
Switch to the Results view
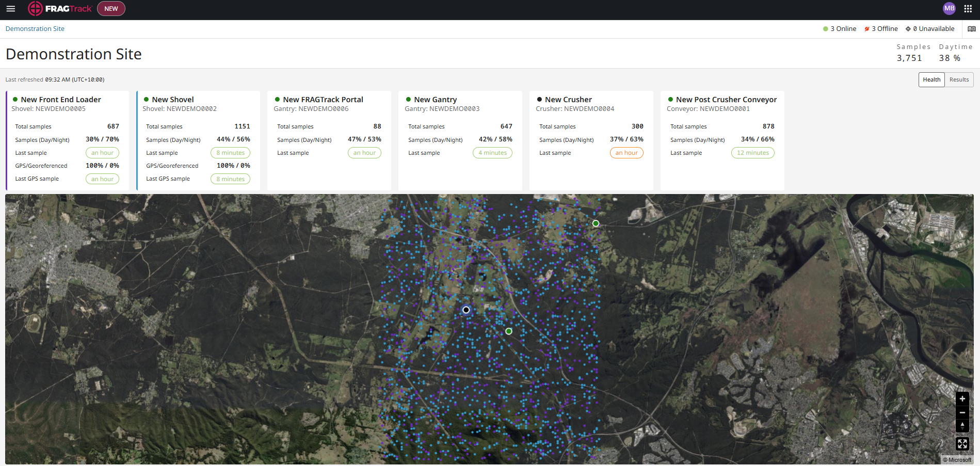[959, 79]
